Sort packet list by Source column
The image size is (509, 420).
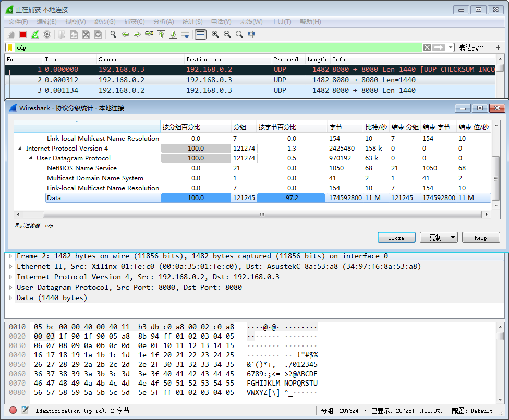click(140, 60)
